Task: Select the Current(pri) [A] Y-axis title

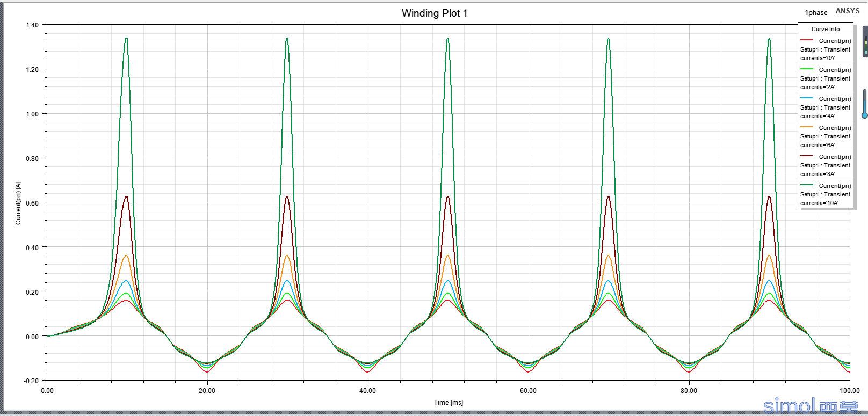Action: (18, 203)
